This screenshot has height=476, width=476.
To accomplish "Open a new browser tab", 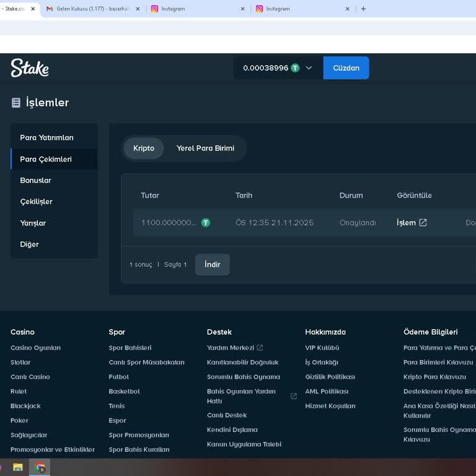I will pos(363,9).
